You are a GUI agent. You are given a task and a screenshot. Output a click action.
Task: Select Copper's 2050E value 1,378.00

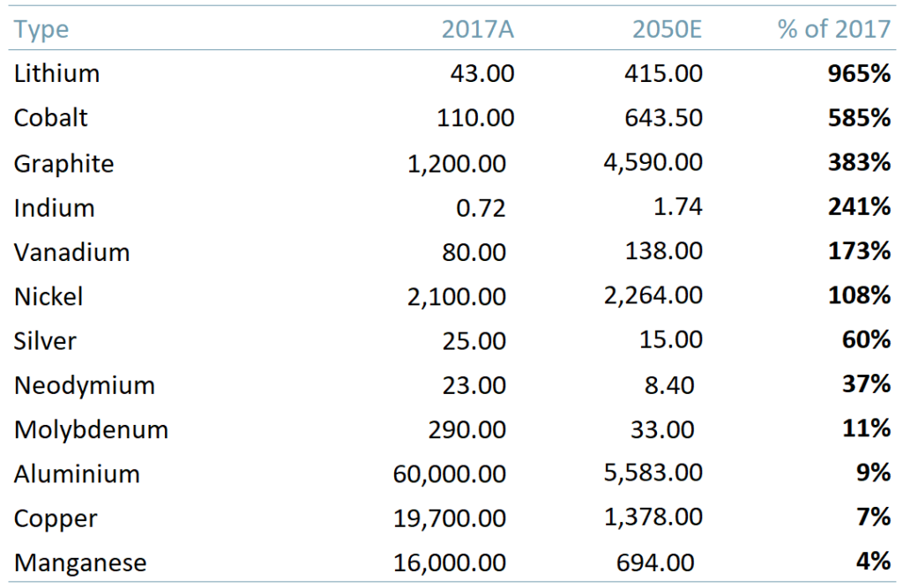[654, 517]
